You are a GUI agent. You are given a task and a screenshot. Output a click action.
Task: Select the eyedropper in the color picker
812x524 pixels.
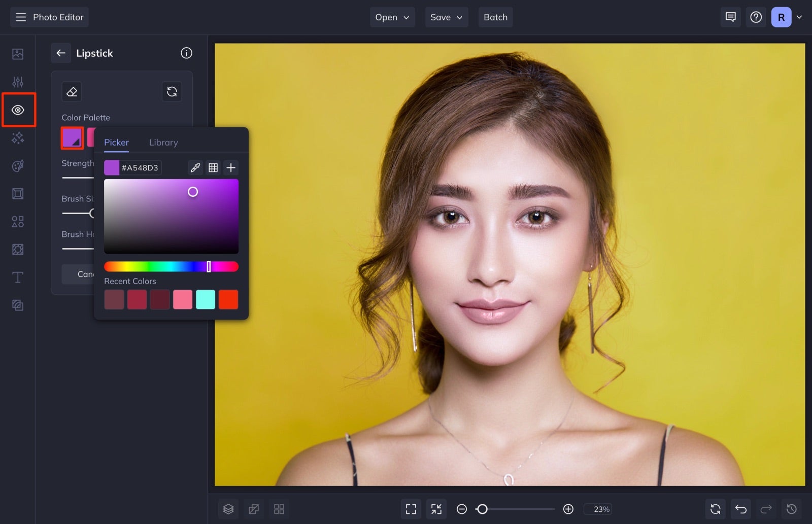195,167
